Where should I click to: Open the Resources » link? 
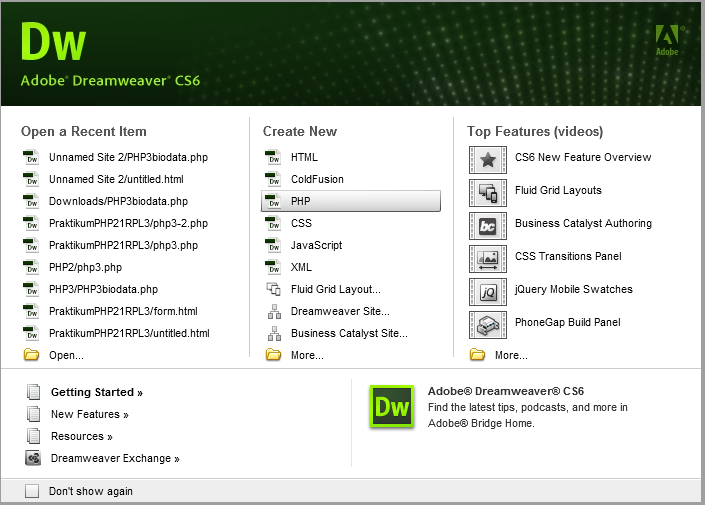pyautogui.click(x=82, y=436)
